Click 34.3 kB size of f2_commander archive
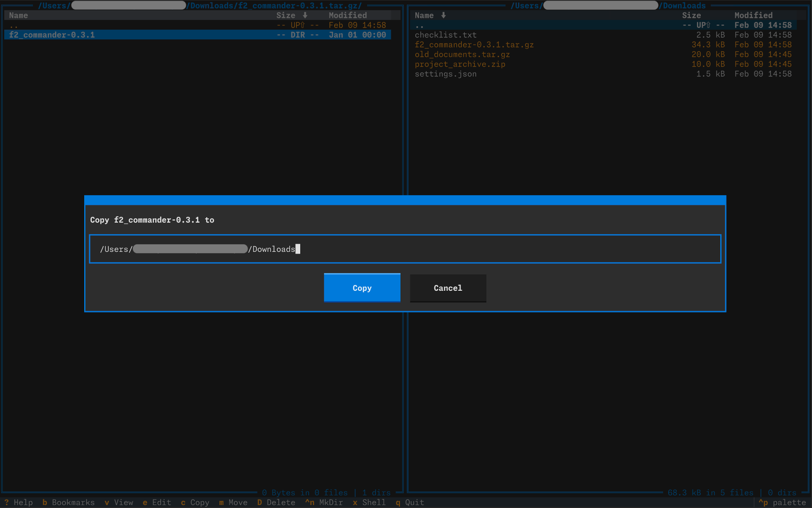Image resolution: width=812 pixels, height=508 pixels. [708, 44]
